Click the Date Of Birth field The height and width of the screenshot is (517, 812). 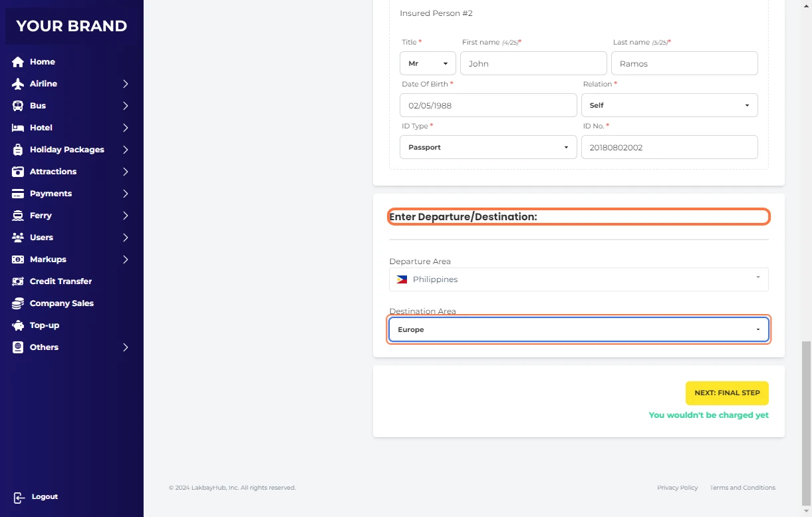(x=487, y=105)
